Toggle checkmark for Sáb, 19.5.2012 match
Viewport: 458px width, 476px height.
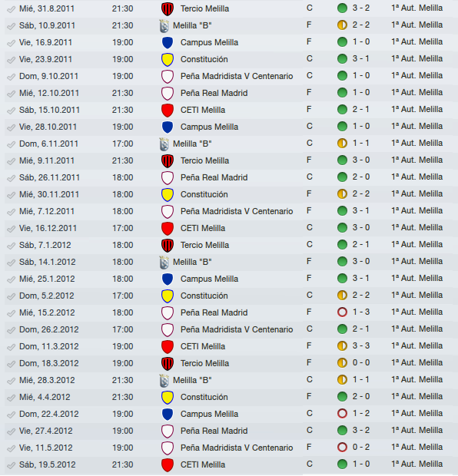pyautogui.click(x=12, y=465)
